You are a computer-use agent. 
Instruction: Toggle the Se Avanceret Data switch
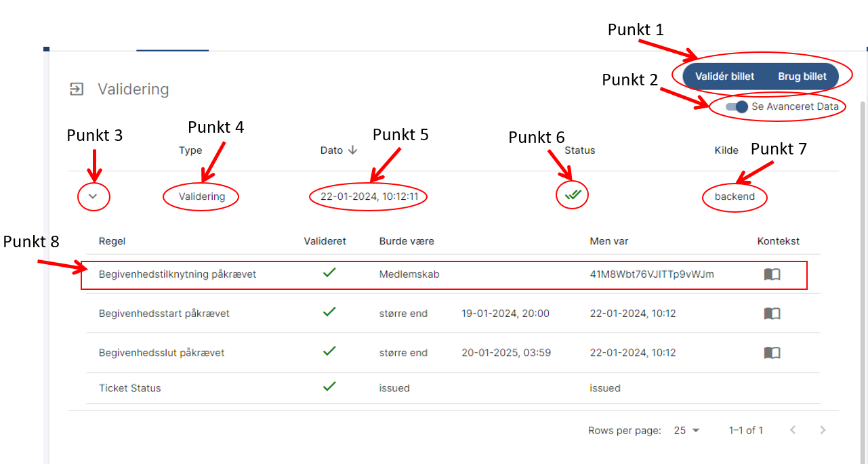click(737, 107)
